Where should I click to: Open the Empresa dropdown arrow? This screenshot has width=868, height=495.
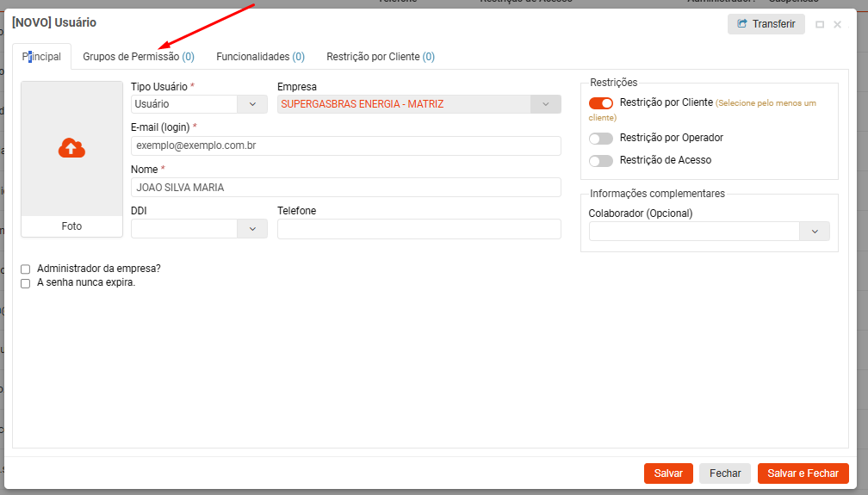545,104
